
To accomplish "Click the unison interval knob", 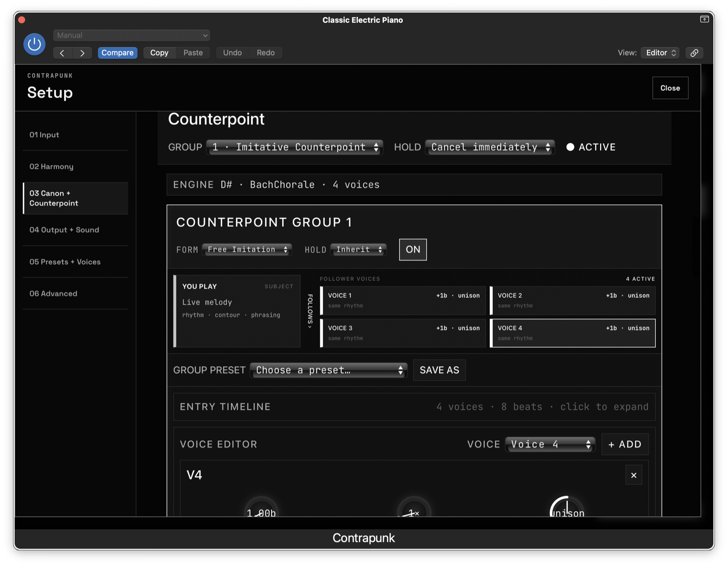I will click(x=567, y=507).
